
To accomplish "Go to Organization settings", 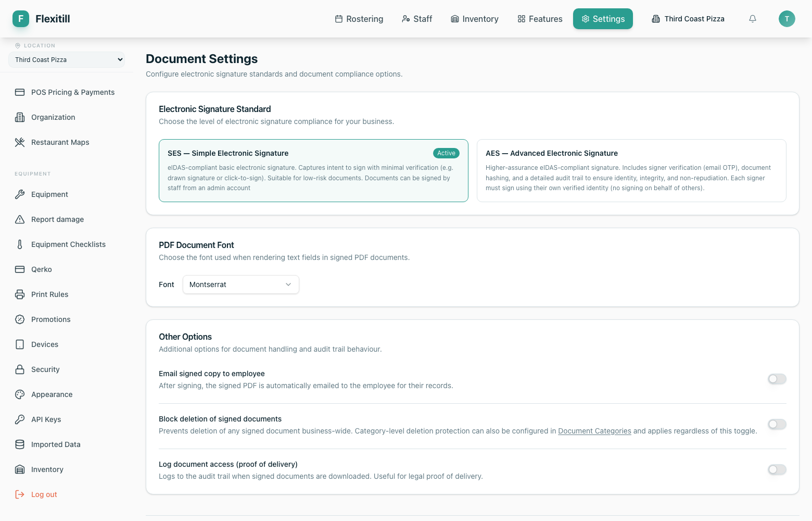I will [67, 117].
